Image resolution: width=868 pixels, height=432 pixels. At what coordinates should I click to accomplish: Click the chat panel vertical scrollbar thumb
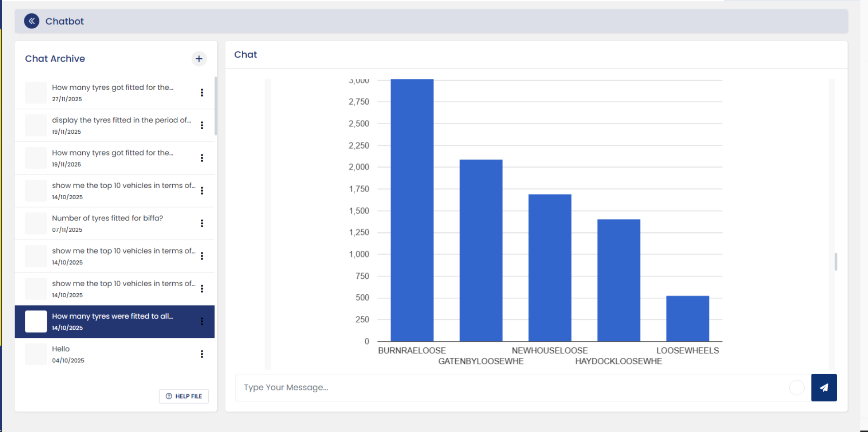pos(836,262)
